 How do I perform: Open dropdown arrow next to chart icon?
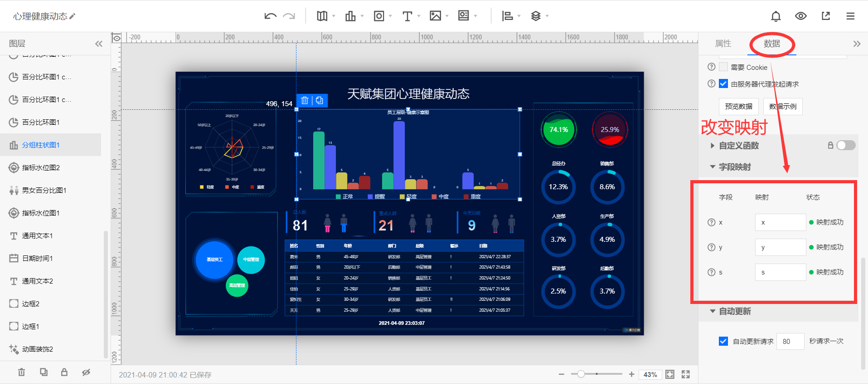coord(362,16)
